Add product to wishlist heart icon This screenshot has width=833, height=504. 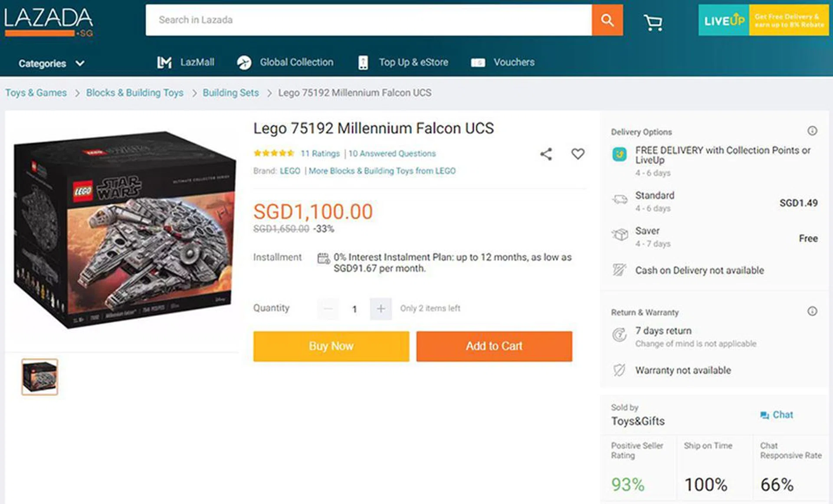click(577, 154)
